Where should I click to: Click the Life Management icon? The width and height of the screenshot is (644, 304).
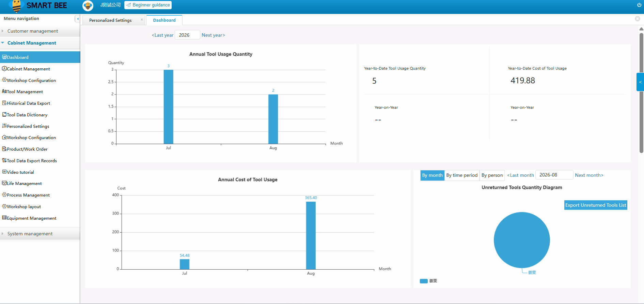pos(4,183)
